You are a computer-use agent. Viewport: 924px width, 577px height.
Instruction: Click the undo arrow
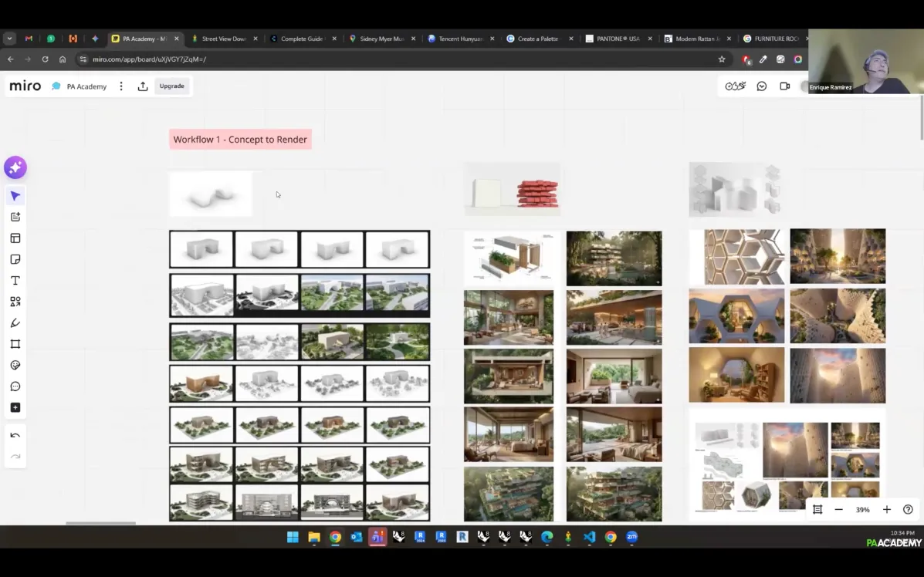point(15,436)
